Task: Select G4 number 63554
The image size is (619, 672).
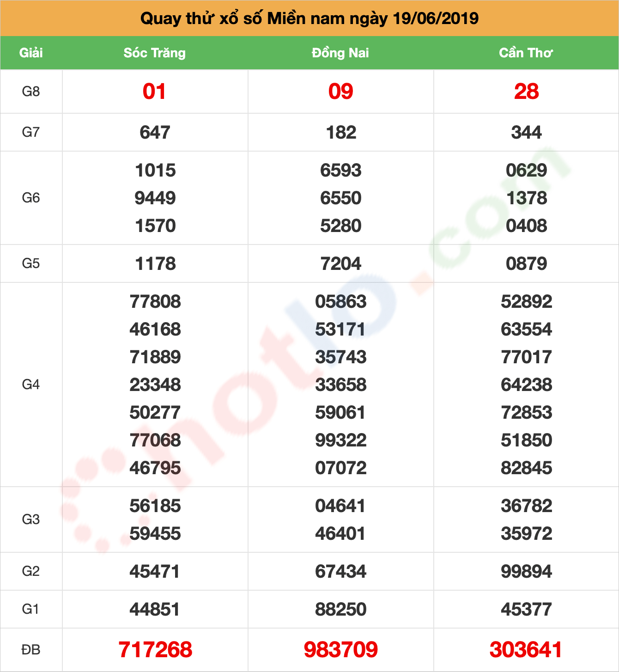Action: point(527,330)
